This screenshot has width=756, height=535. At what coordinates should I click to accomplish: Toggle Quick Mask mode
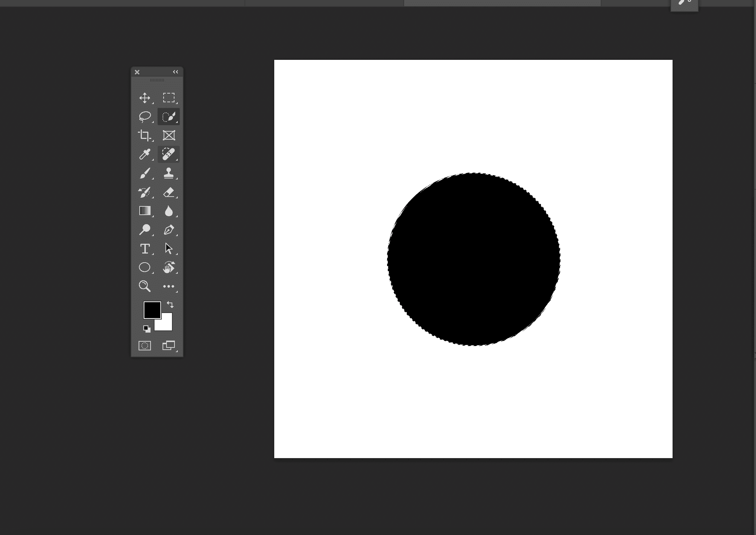pos(145,346)
